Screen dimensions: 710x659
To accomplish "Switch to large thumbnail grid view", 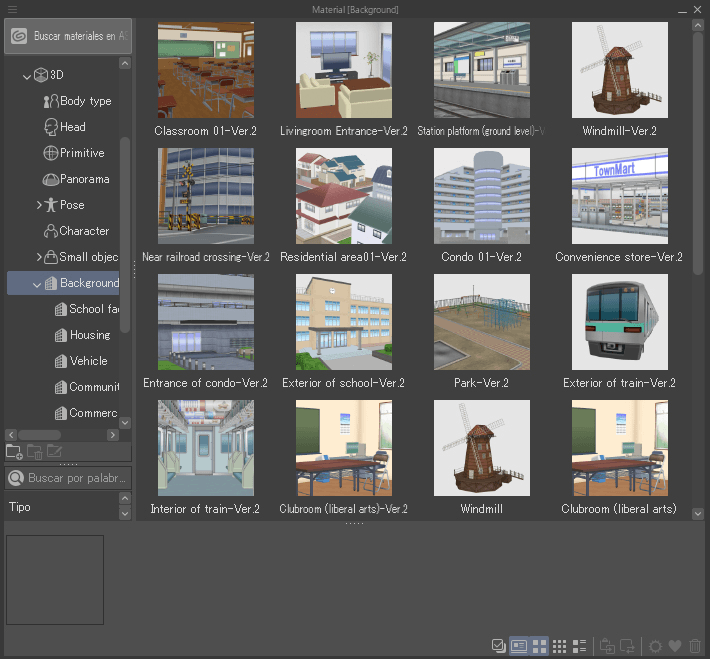I will click(539, 646).
